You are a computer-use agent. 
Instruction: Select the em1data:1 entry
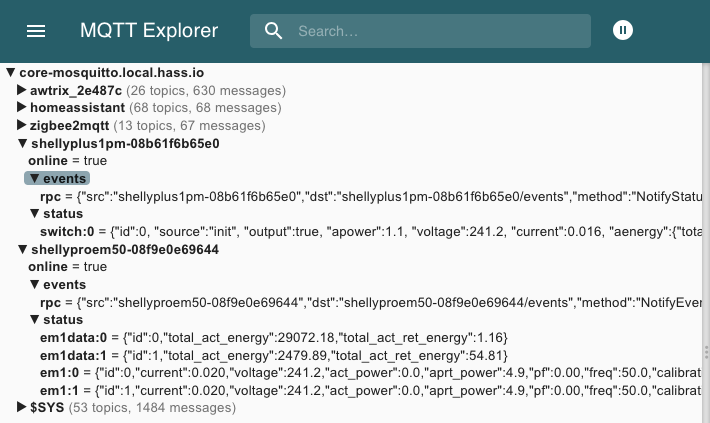click(274, 355)
